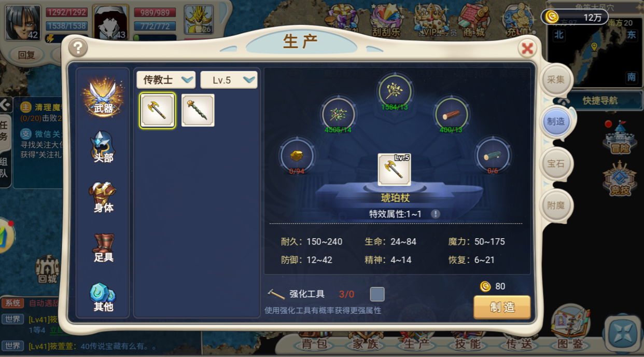Image resolution: width=644 pixels, height=357 pixels.
Task: Close the 生产 production window
Action: (527, 49)
